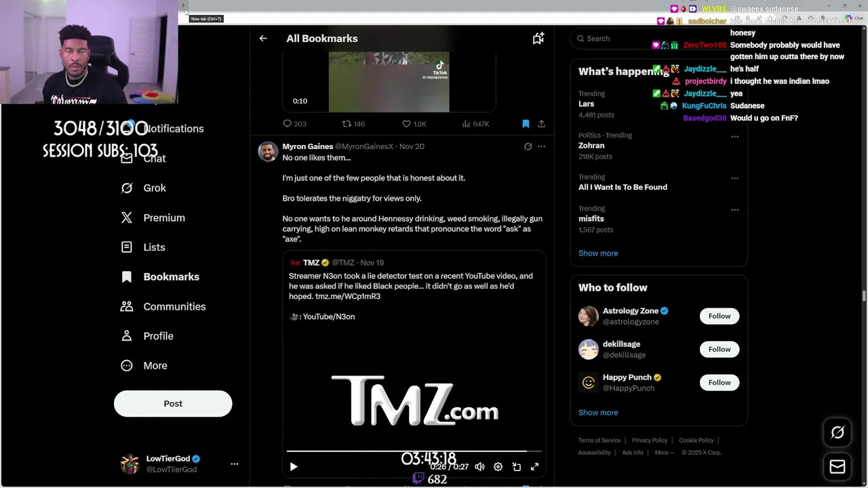Click the top video thumbnail at 0:10
The image size is (868, 488).
[x=389, y=81]
